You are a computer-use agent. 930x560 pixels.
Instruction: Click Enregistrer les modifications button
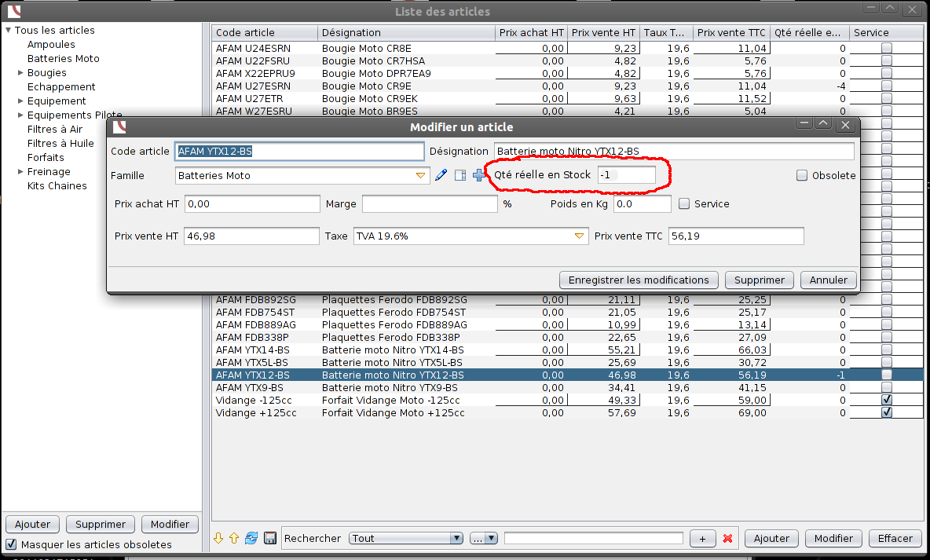(x=639, y=280)
